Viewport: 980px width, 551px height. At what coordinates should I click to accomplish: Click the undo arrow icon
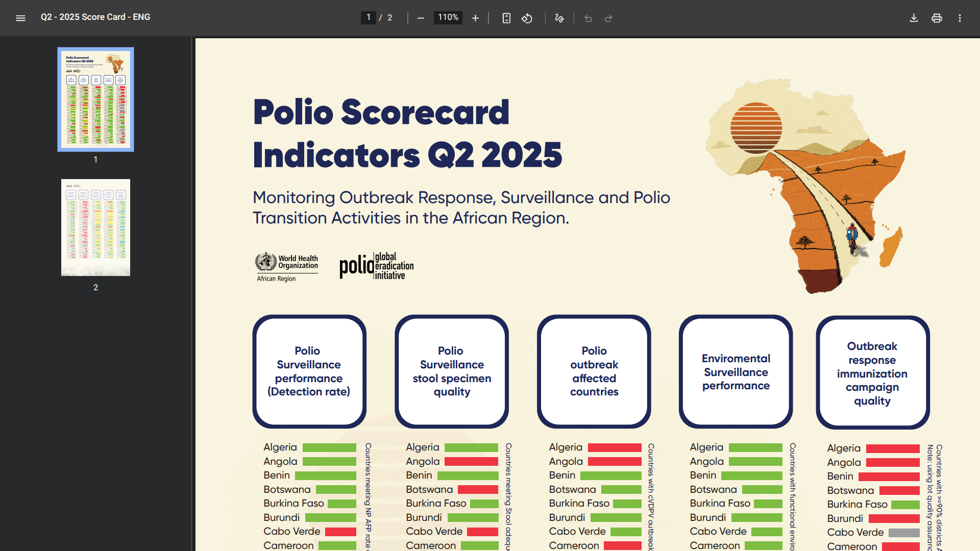tap(588, 18)
